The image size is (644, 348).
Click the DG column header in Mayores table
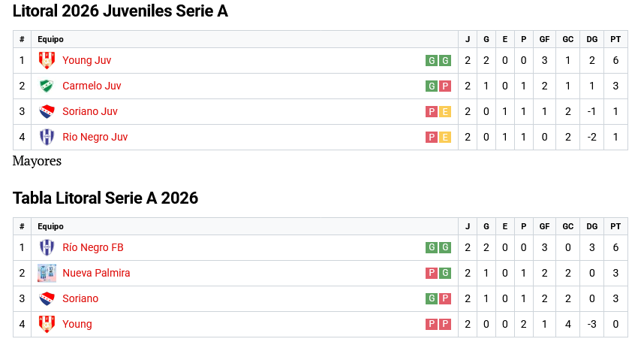[591, 226]
